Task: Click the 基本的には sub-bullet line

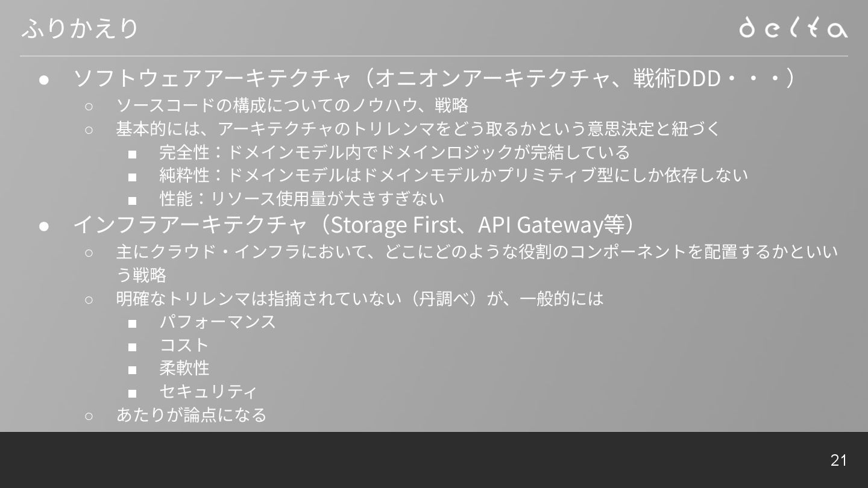Action: 418,128
